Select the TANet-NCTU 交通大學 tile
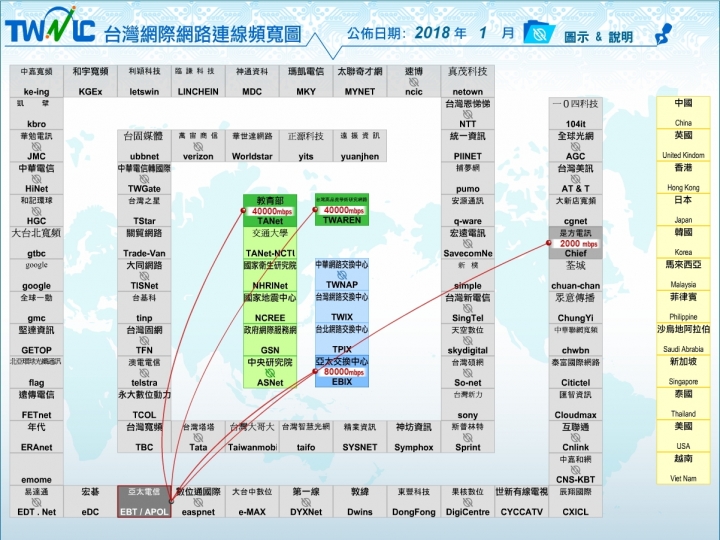 270,243
